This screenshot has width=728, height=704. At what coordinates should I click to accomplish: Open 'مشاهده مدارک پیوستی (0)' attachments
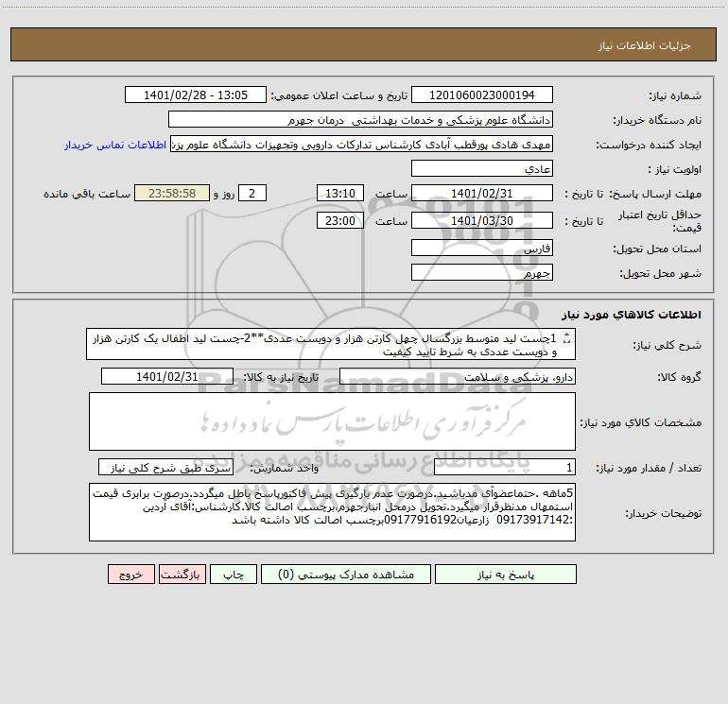tap(346, 575)
